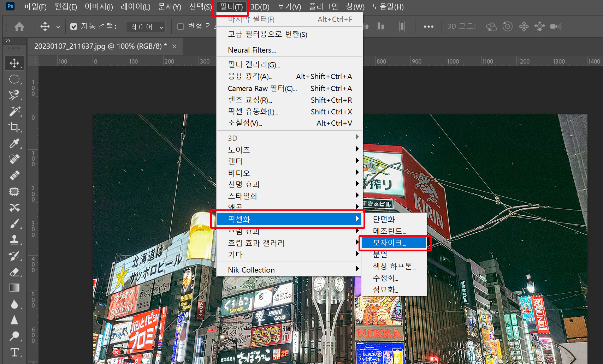Viewport: 603px width, 364px height.
Task: Click the 3D slide icon
Action: click(x=540, y=26)
